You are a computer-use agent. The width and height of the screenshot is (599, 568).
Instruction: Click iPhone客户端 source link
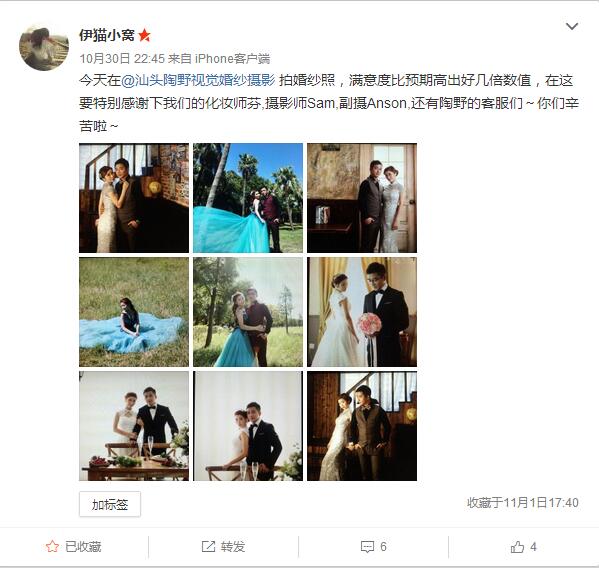click(232, 58)
